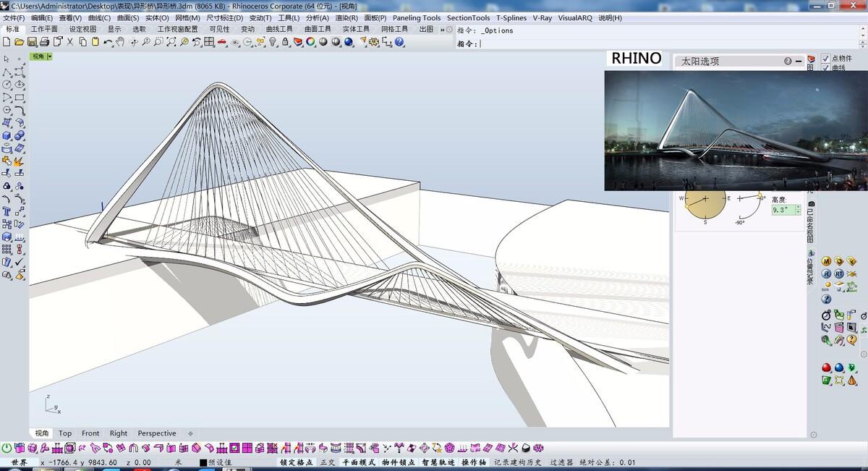The width and height of the screenshot is (868, 471).
Task: Open the color wheel icon
Action: pos(310,42)
